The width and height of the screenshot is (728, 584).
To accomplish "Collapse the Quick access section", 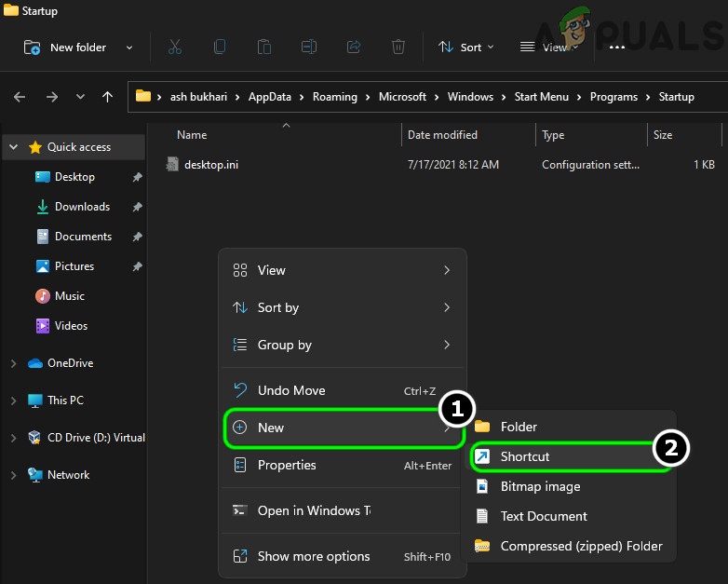I will pos(13,147).
